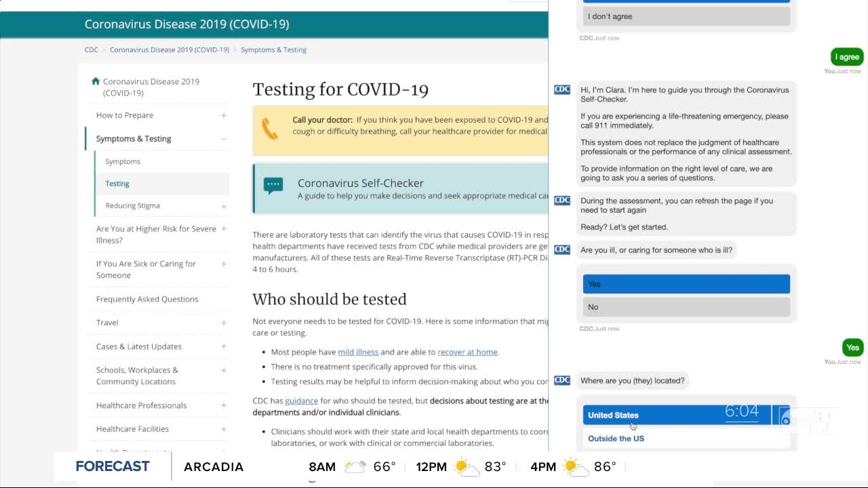Open Frequently Asked Questions in sidebar
The image size is (868, 488).
pyautogui.click(x=147, y=299)
